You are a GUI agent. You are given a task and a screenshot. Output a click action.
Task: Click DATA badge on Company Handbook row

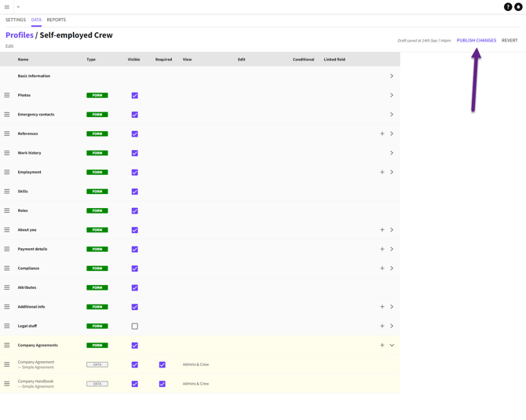point(97,384)
